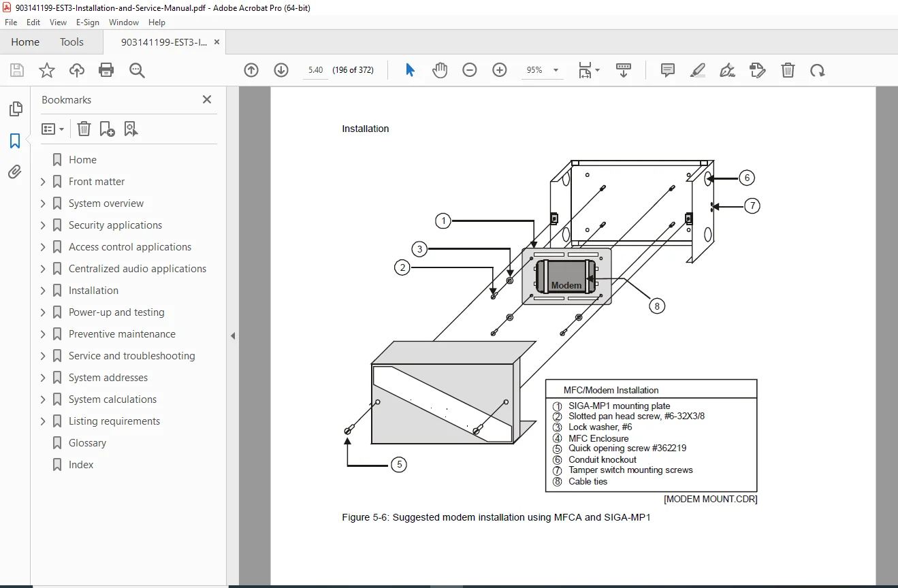The width and height of the screenshot is (898, 588).
Task: Click the Save file icon
Action: [17, 70]
